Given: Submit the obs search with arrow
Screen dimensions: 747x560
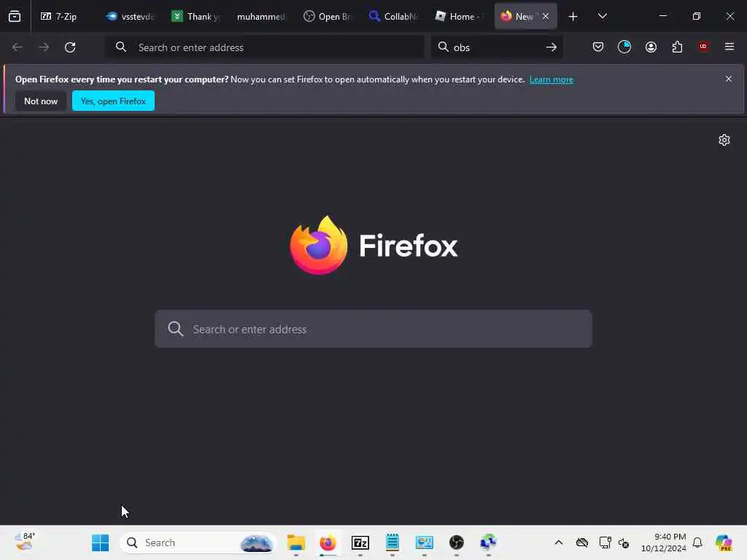Looking at the screenshot, I should coord(551,47).
